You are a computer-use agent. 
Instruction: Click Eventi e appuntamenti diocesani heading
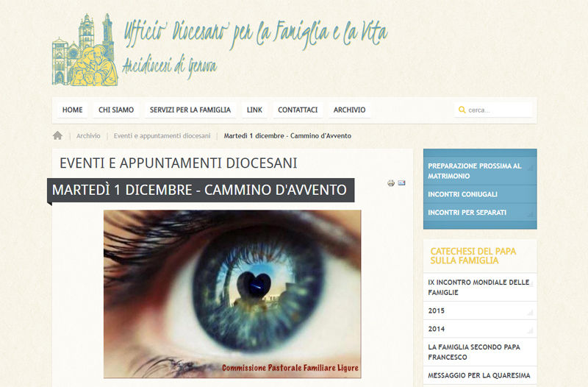coord(179,163)
